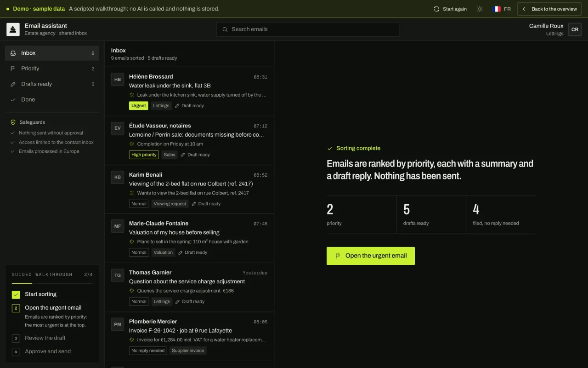588x368 pixels.
Task: Click the Search emails input field
Action: [308, 29]
